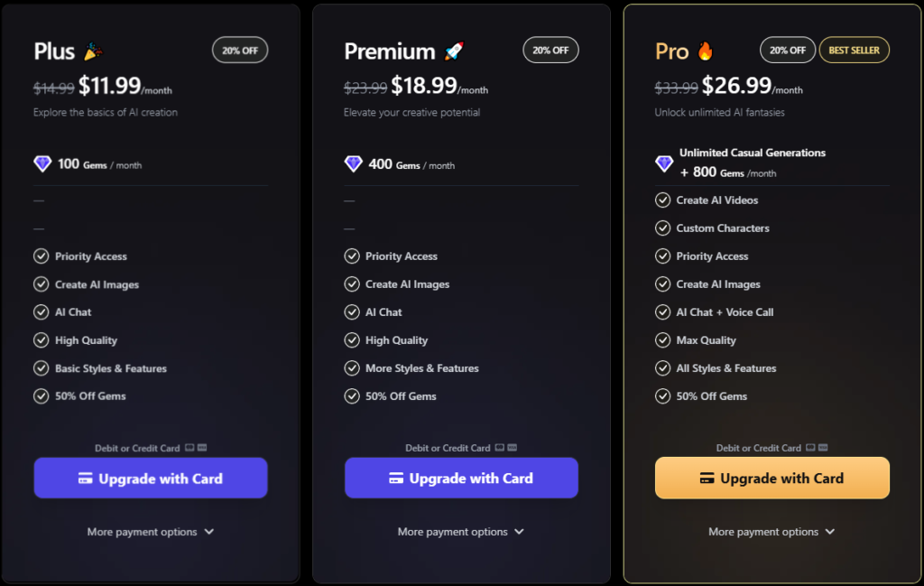Click the Priority Access checkmark in Plus plan
Viewport: 924px width, 586px height.
coord(42,256)
